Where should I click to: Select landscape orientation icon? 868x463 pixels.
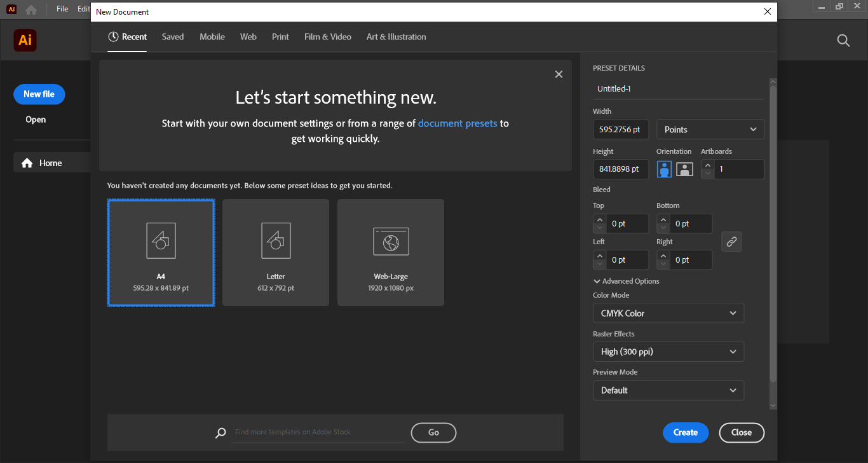684,169
